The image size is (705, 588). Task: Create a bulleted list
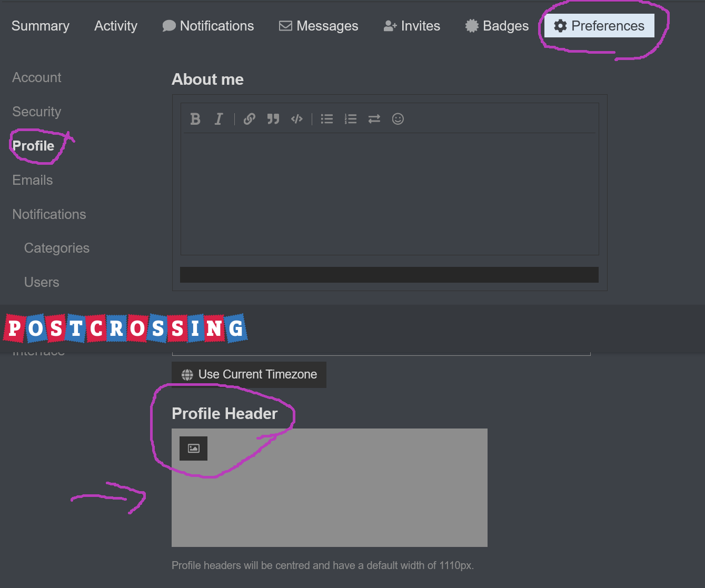coord(327,119)
